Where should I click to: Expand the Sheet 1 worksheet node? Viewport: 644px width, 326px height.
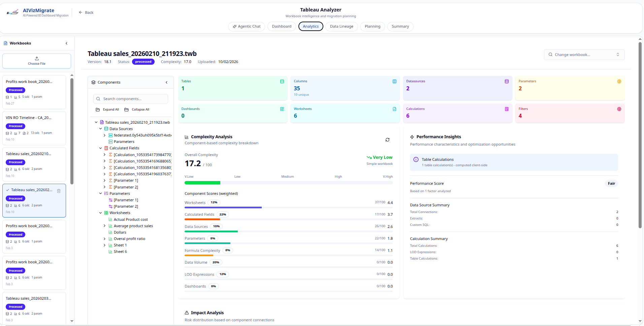point(104,245)
